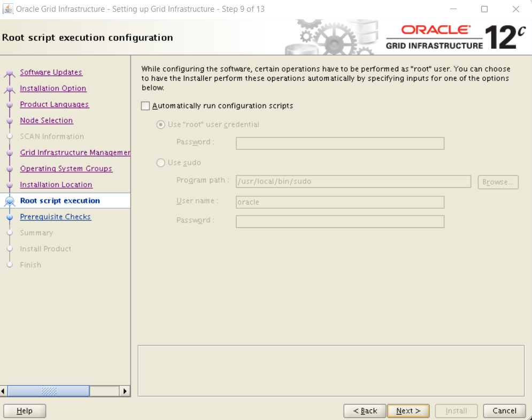The width and height of the screenshot is (532, 420).
Task: Click the Summary step marker icon
Action: [x=10, y=233]
